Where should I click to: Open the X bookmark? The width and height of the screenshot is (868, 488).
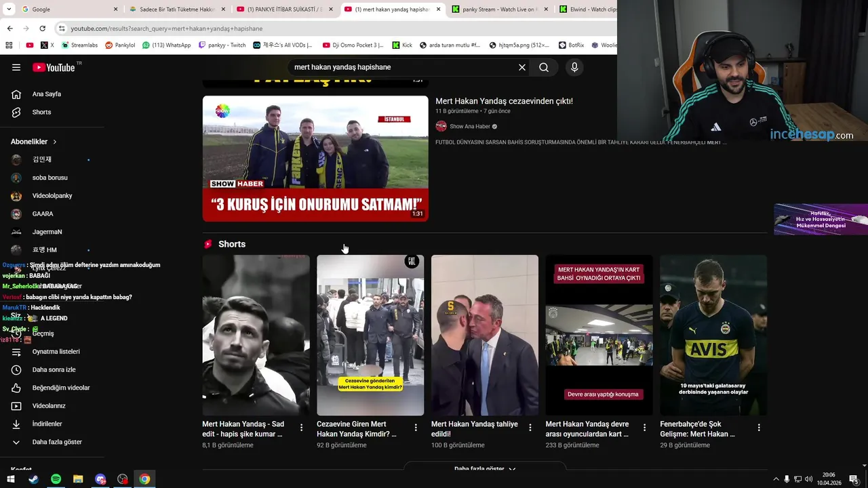(x=47, y=45)
